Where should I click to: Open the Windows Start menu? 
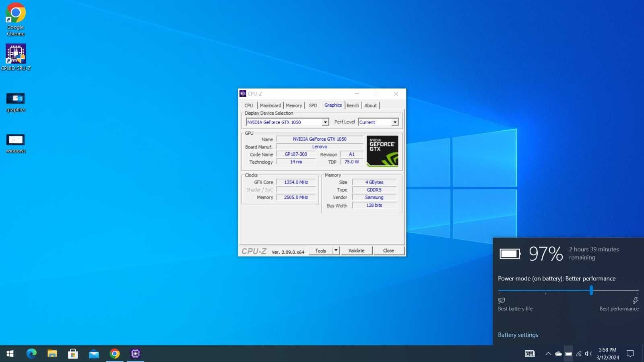[10, 354]
